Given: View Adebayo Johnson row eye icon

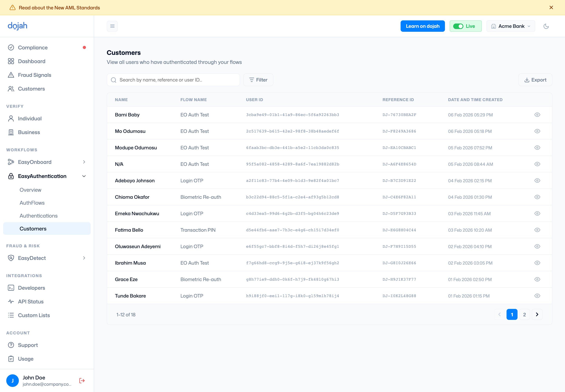Looking at the screenshot, I should [x=537, y=181].
